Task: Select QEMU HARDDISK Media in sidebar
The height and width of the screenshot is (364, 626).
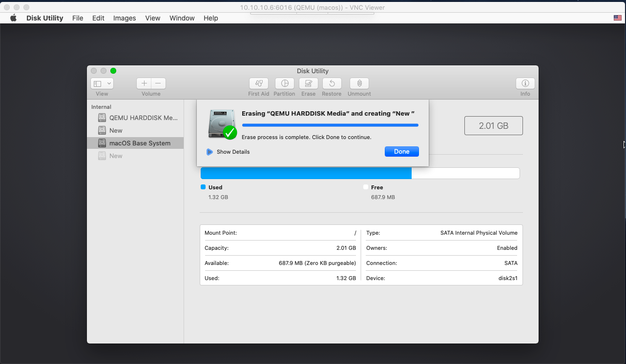Action: coord(135,118)
